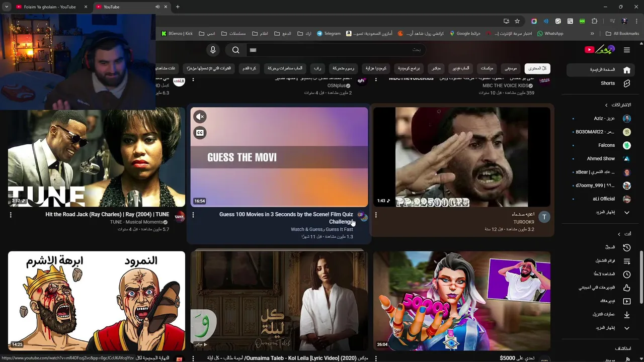
Task: Open the YouTube hamburger guide menu
Action: click(626, 50)
